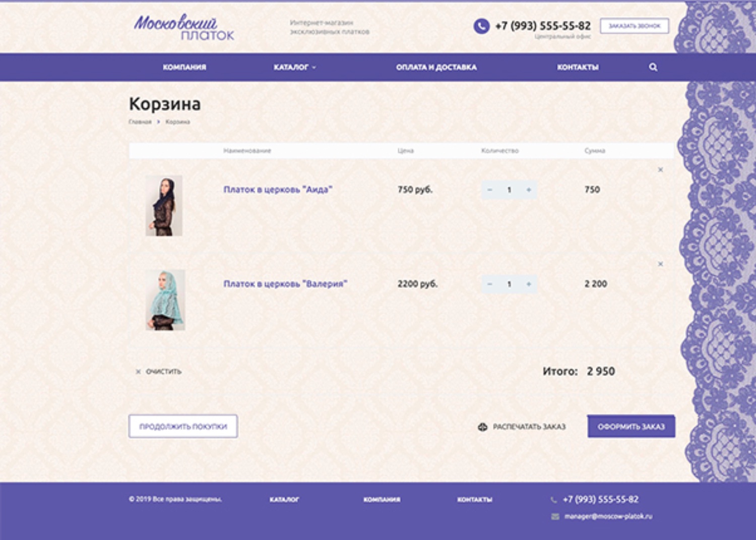This screenshot has width=756, height=540.
Task: Click the Заказать звонок button
Action: [635, 26]
